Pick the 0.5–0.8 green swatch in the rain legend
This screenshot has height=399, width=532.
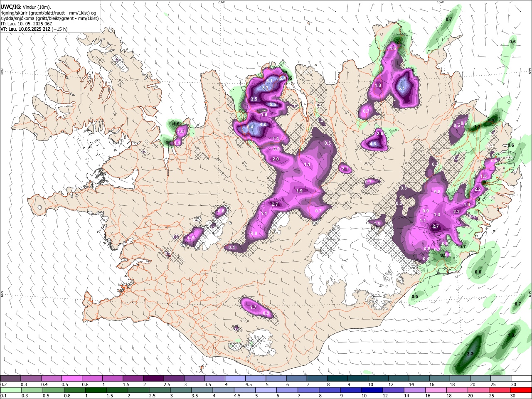coord(53,390)
